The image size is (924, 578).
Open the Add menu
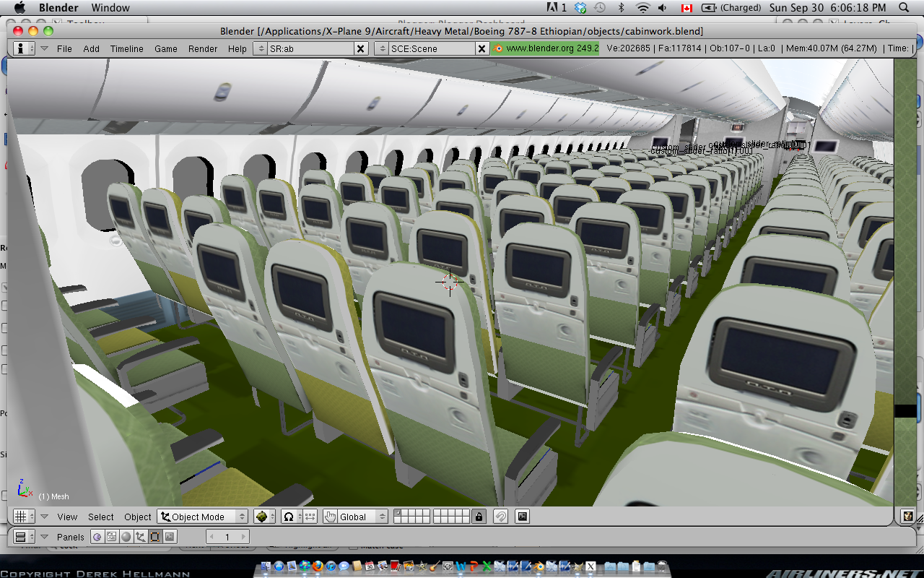point(91,48)
